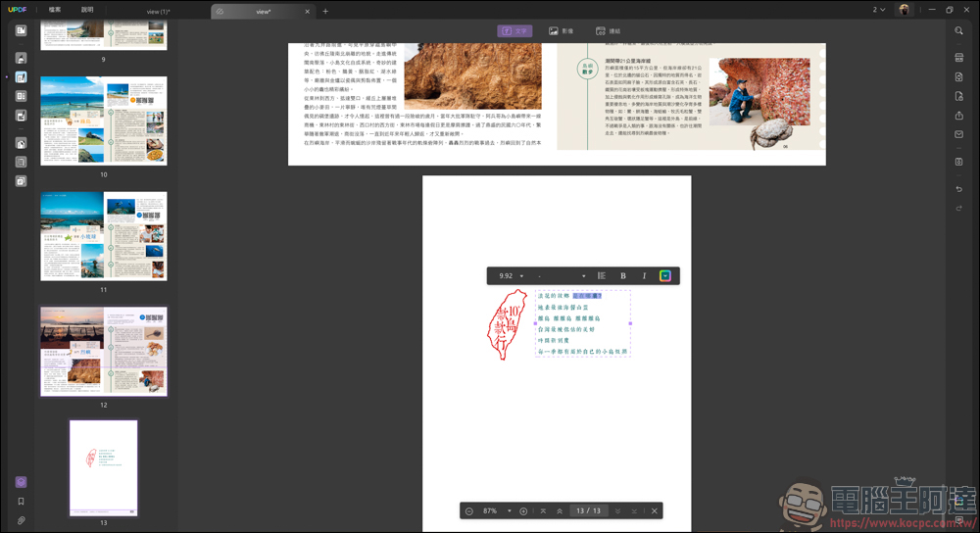This screenshot has width=980, height=533.
Task: Open the Attachments paperclip panel
Action: 21,520
